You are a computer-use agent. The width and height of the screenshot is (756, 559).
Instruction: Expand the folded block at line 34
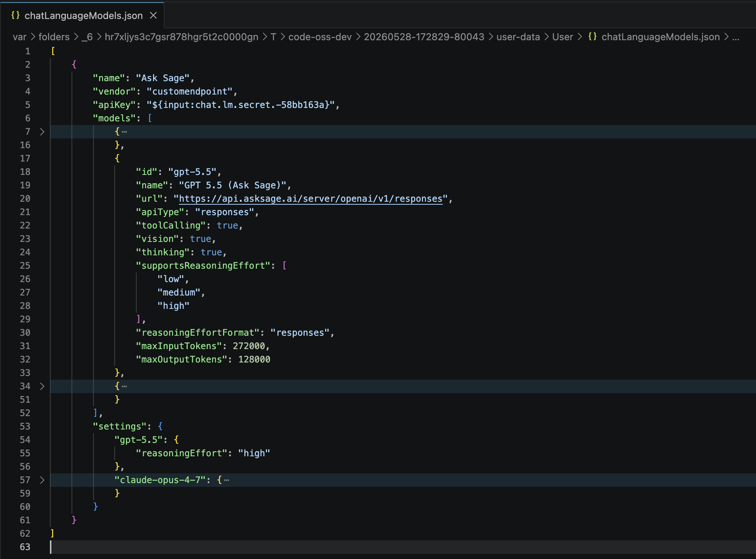(42, 386)
